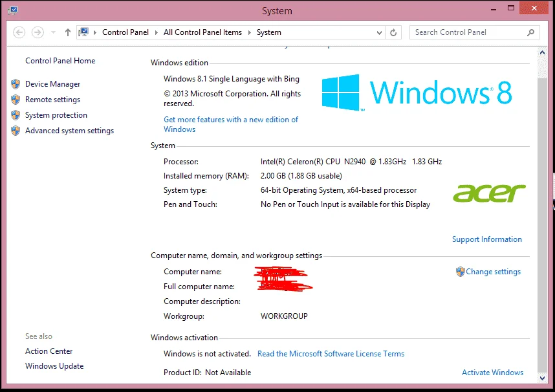Open Control Panel Home

tap(60, 61)
